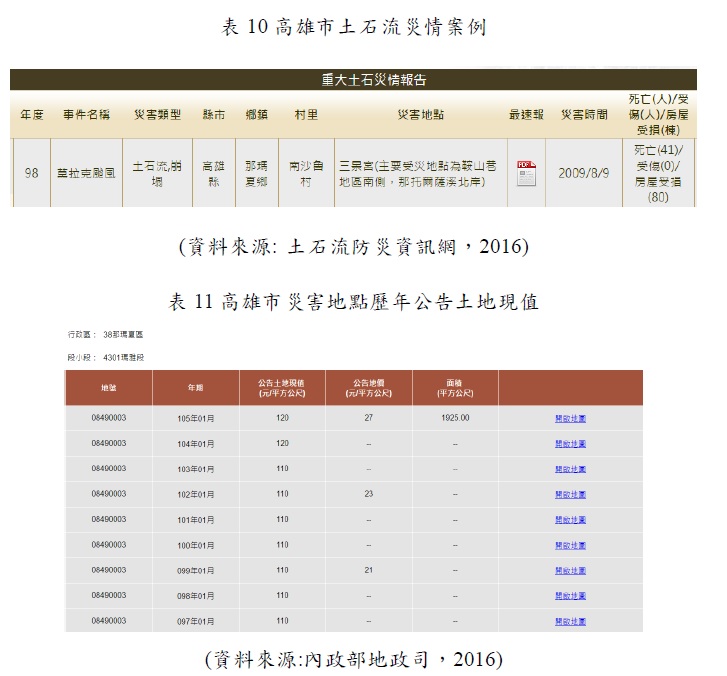
Task: Open the map link for 101年01月
Action: coord(570,519)
